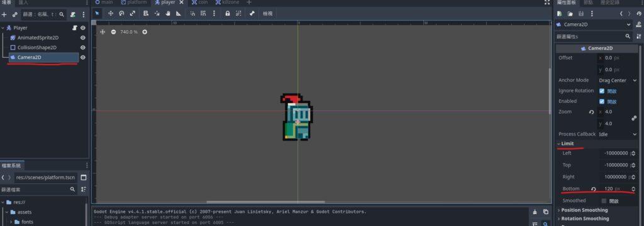Toggle the Ignore Rotation checkbox

(x=602, y=91)
